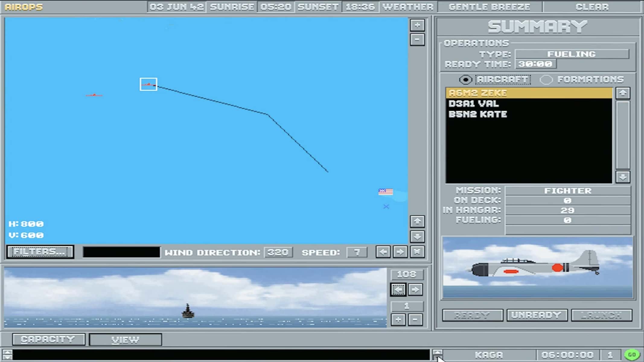Open the Filters dialog
This screenshot has width=644, height=362.
click(x=40, y=252)
